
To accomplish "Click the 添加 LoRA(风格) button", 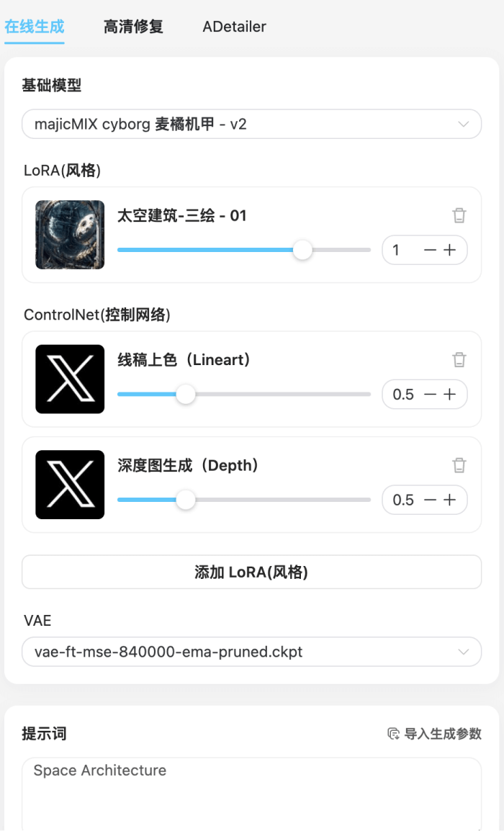I will (x=251, y=572).
